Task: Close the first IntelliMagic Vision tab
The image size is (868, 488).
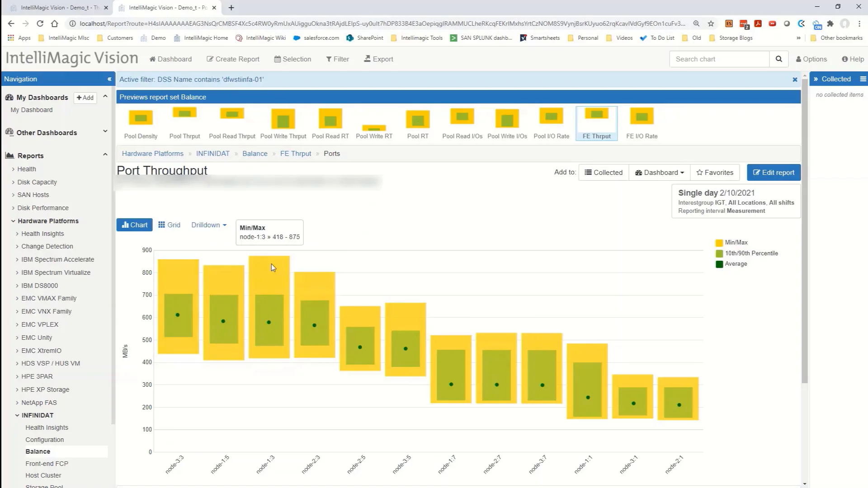Action: (x=106, y=8)
